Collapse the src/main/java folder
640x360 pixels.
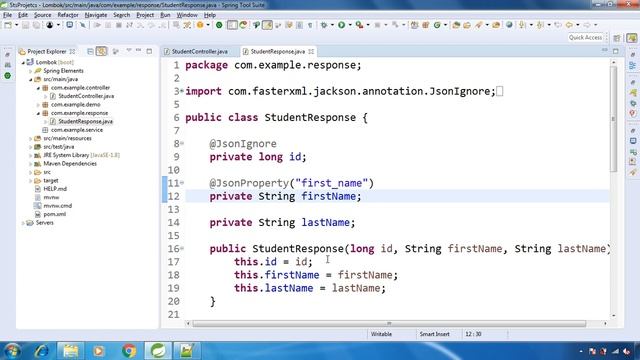(x=31, y=80)
